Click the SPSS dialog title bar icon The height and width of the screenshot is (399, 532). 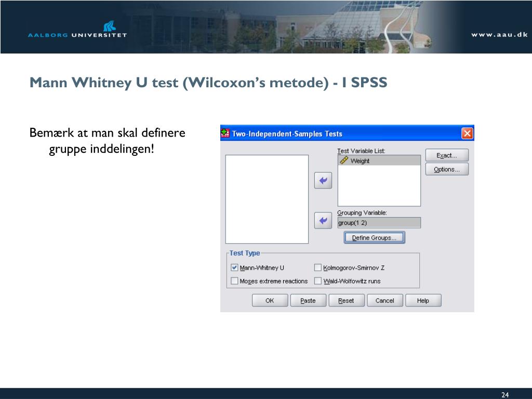click(x=225, y=134)
